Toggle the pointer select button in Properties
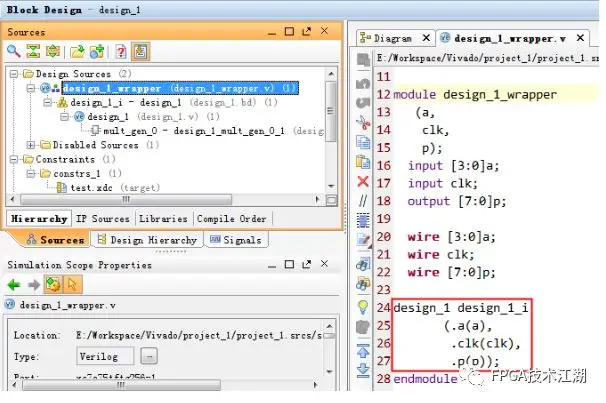 [x=73, y=283]
